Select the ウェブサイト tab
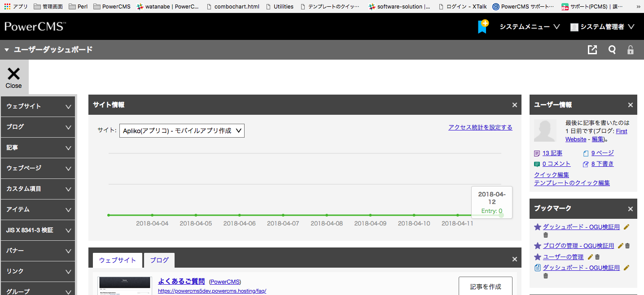644x295 pixels. point(118,260)
